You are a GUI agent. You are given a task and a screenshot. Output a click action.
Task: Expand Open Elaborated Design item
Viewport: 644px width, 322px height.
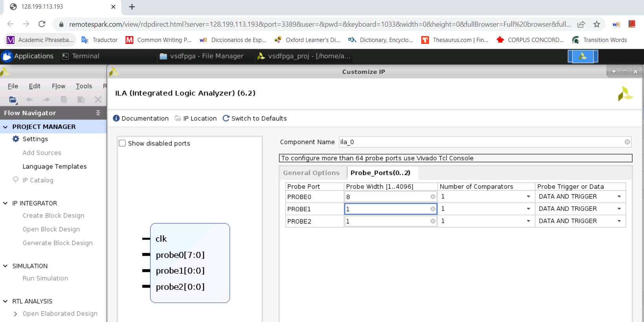point(15,314)
